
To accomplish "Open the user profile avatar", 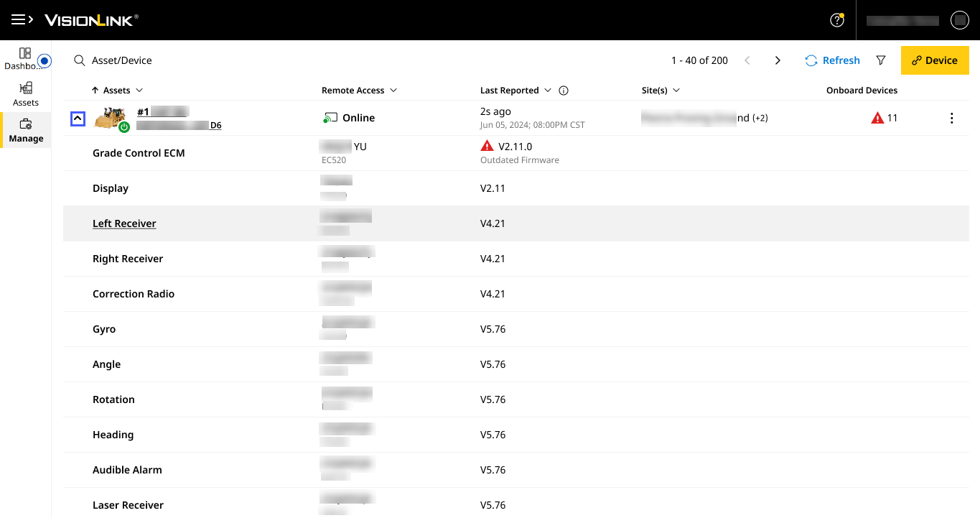I will pos(959,20).
